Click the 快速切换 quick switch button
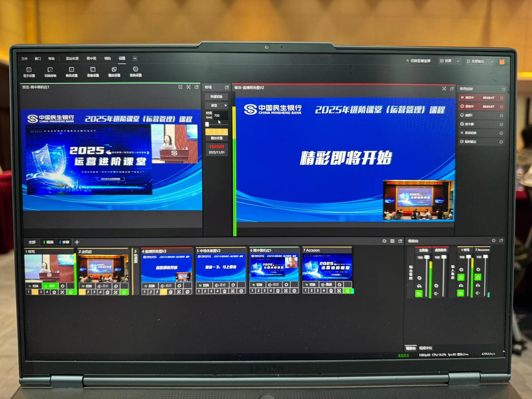The height and width of the screenshot is (399, 532). tap(216, 97)
